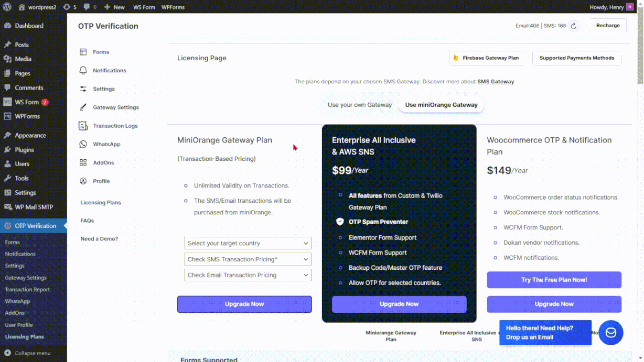The width and height of the screenshot is (644, 362).
Task: Switch to Use your own Gateway tab
Action: (x=360, y=105)
